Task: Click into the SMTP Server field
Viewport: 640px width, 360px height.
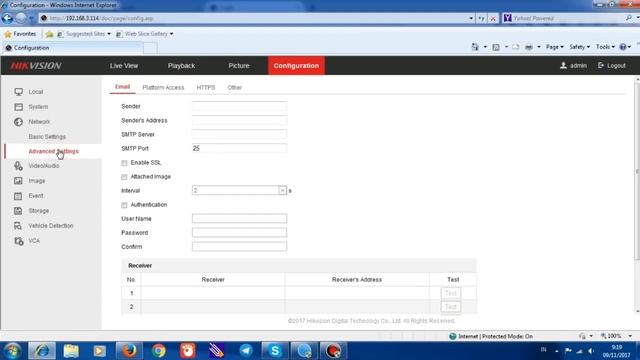Action: (239, 134)
